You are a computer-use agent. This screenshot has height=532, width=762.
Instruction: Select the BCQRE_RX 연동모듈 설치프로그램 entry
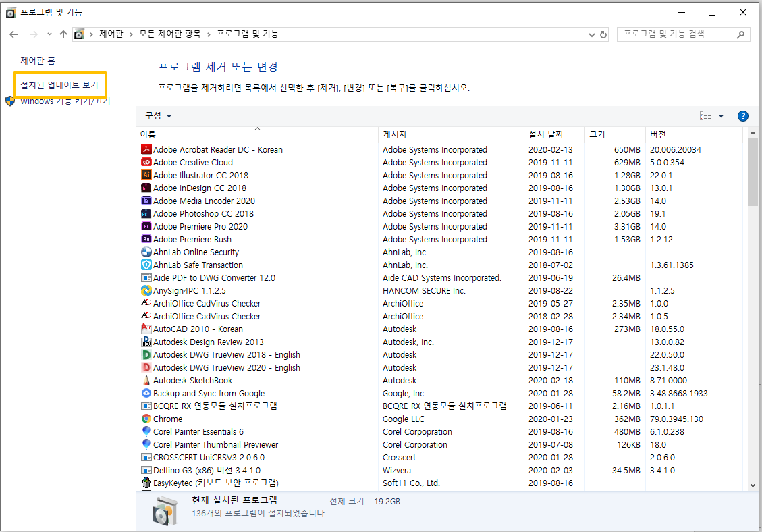439,406
